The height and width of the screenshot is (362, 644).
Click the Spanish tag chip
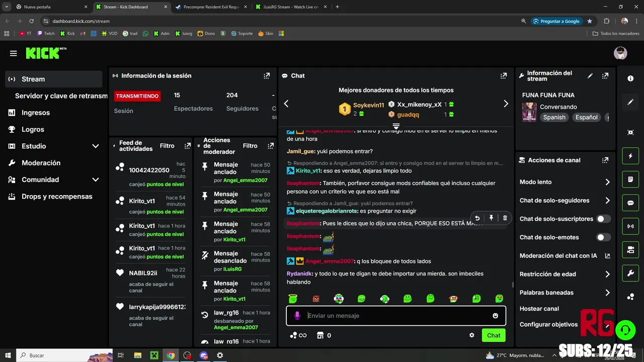[554, 117]
